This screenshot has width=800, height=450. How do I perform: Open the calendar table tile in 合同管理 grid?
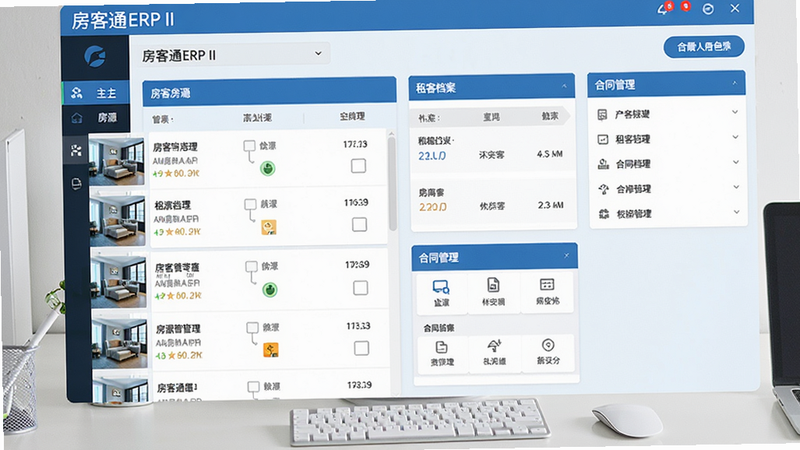(x=547, y=292)
